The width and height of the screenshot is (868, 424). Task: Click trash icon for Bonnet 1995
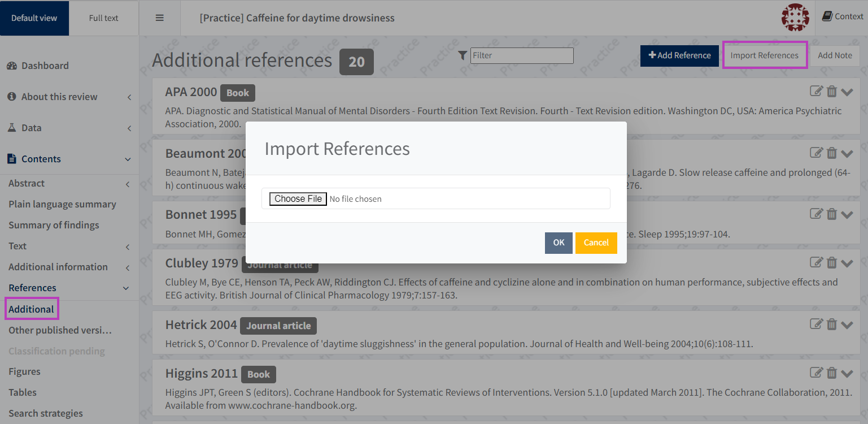832,213
